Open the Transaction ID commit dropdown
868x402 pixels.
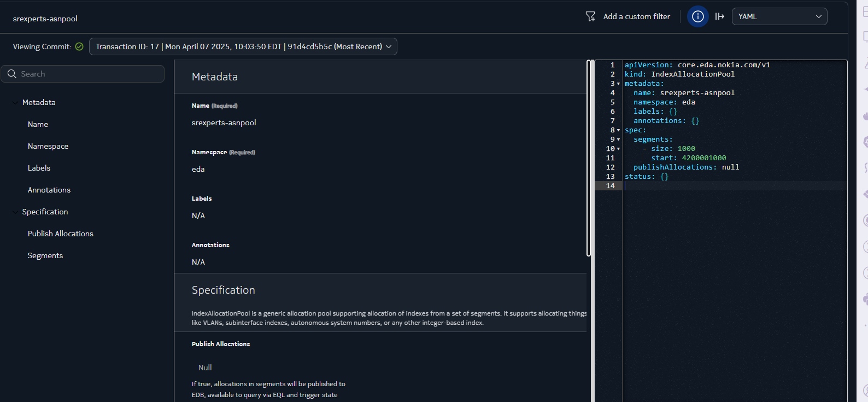coord(243,46)
